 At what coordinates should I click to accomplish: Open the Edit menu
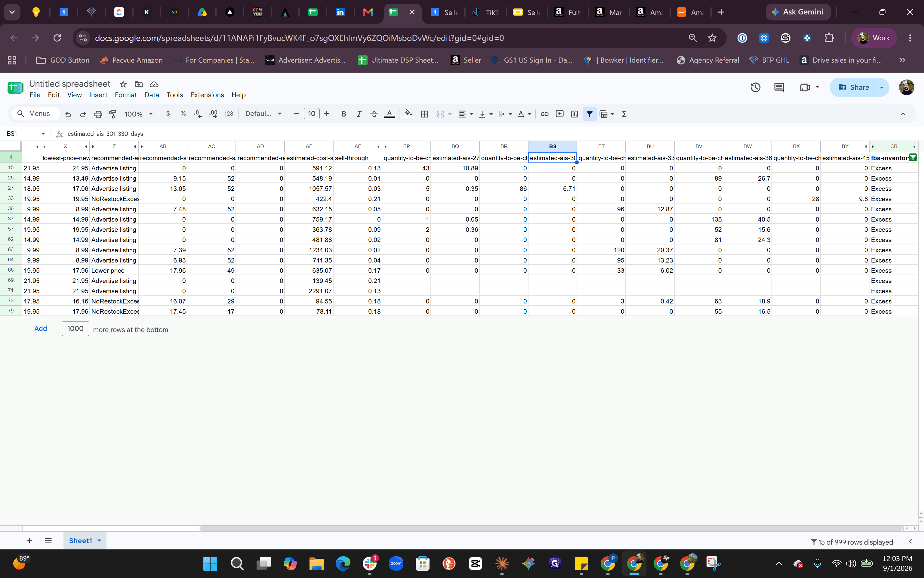[x=54, y=95]
